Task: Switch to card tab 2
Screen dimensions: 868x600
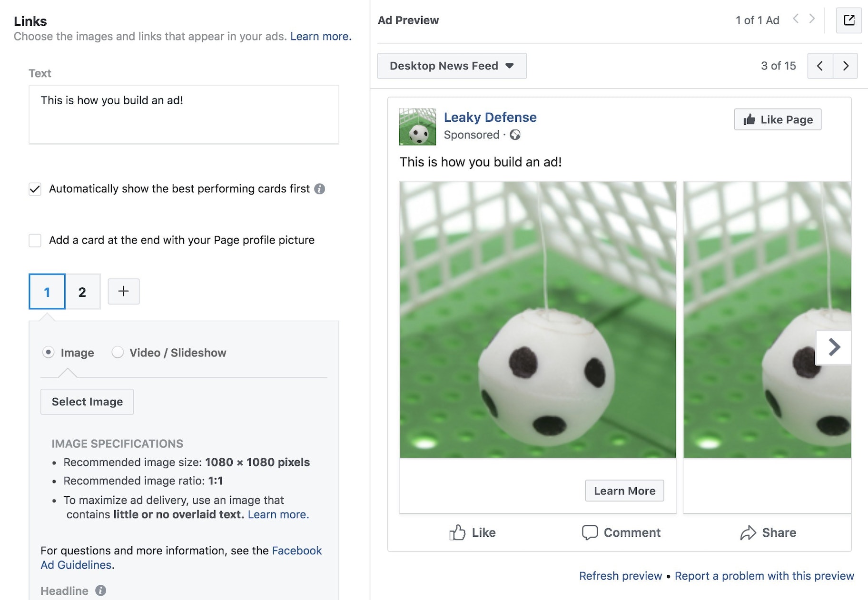Action: tap(82, 292)
